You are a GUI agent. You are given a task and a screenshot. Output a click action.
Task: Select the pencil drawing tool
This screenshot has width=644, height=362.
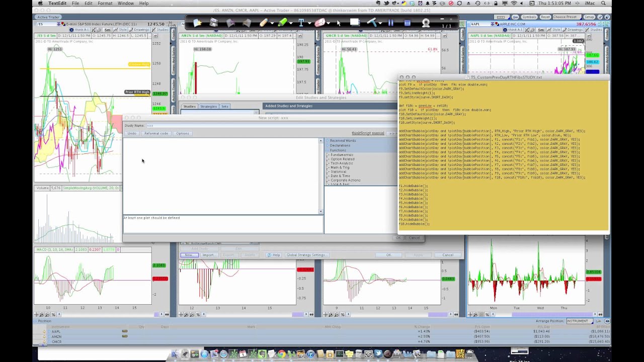[263, 23]
